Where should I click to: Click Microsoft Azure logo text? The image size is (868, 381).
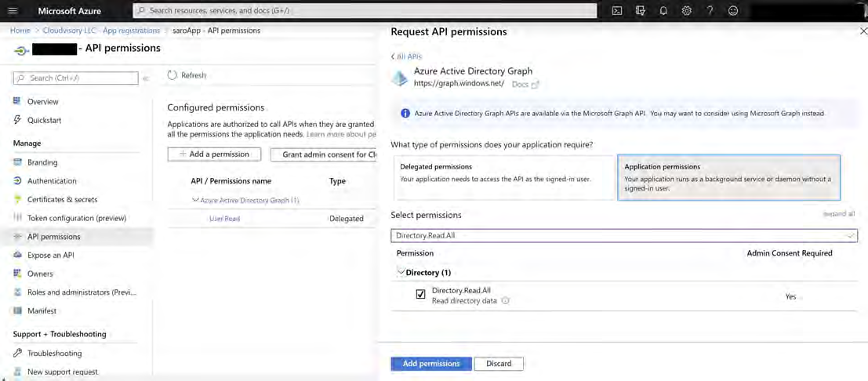coord(69,10)
